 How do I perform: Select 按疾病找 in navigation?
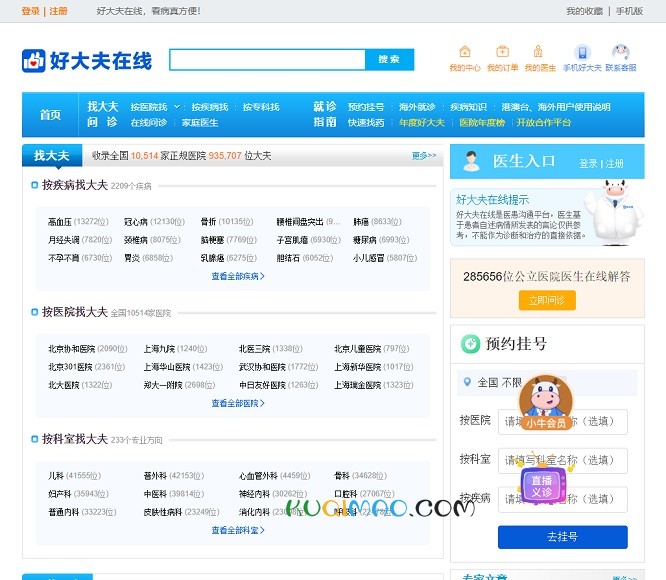tap(210, 107)
